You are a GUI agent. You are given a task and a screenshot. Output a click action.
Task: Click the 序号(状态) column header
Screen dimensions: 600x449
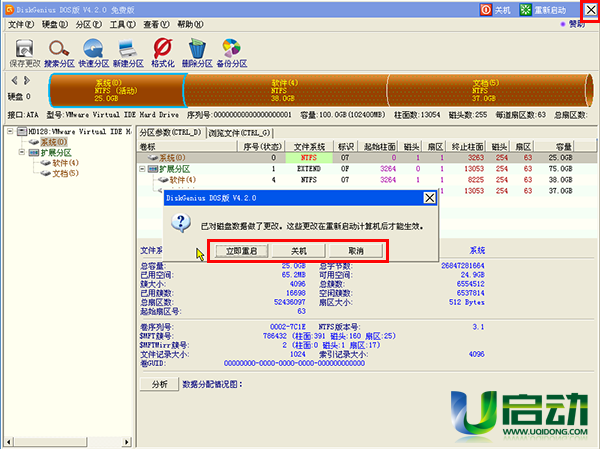click(261, 146)
